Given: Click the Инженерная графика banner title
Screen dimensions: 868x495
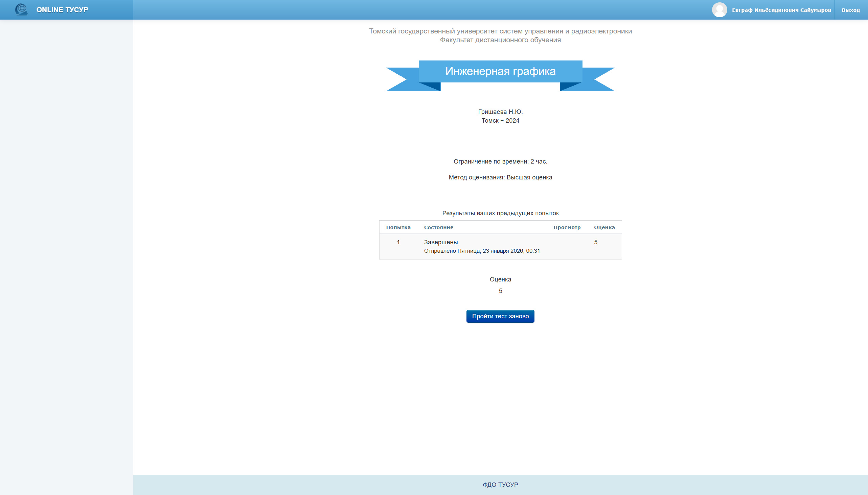Looking at the screenshot, I should [x=500, y=71].
